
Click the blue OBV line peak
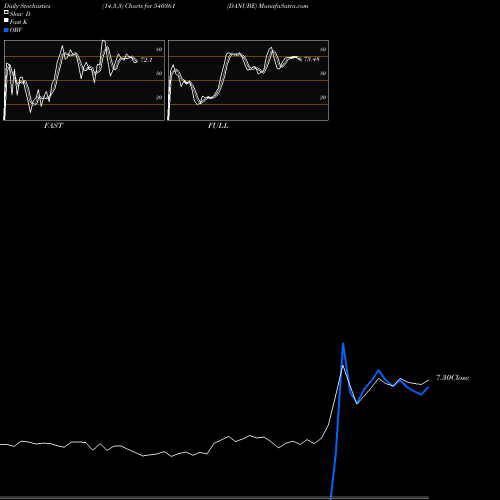point(343,344)
